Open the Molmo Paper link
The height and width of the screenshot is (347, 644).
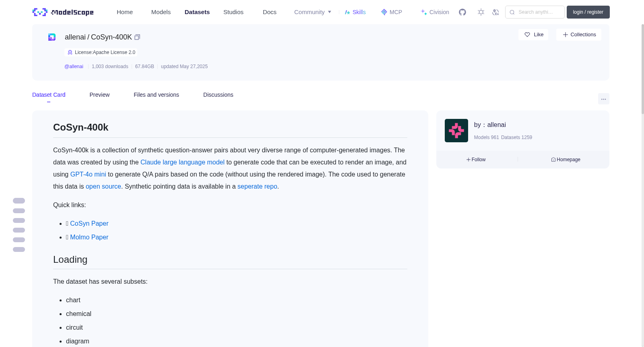[x=89, y=237]
